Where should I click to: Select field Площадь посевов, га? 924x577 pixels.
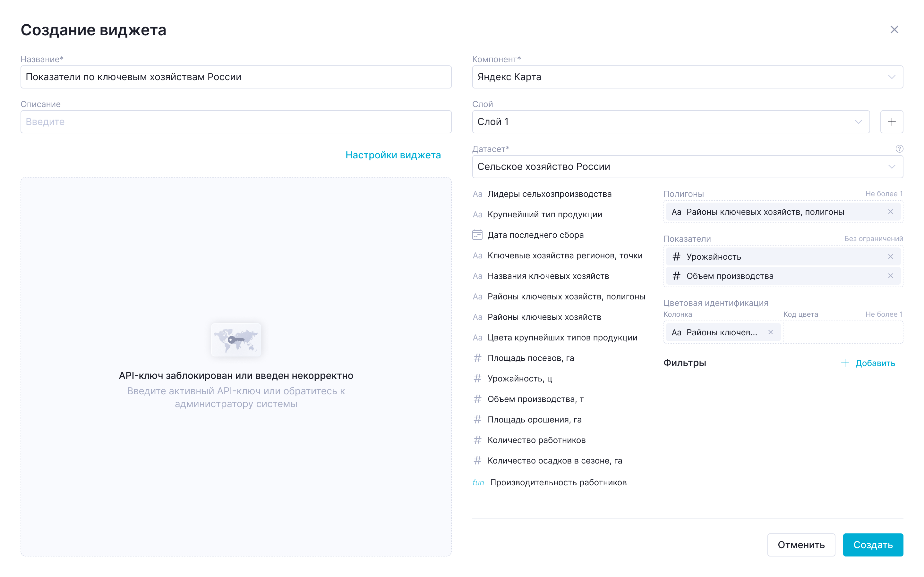[530, 358]
